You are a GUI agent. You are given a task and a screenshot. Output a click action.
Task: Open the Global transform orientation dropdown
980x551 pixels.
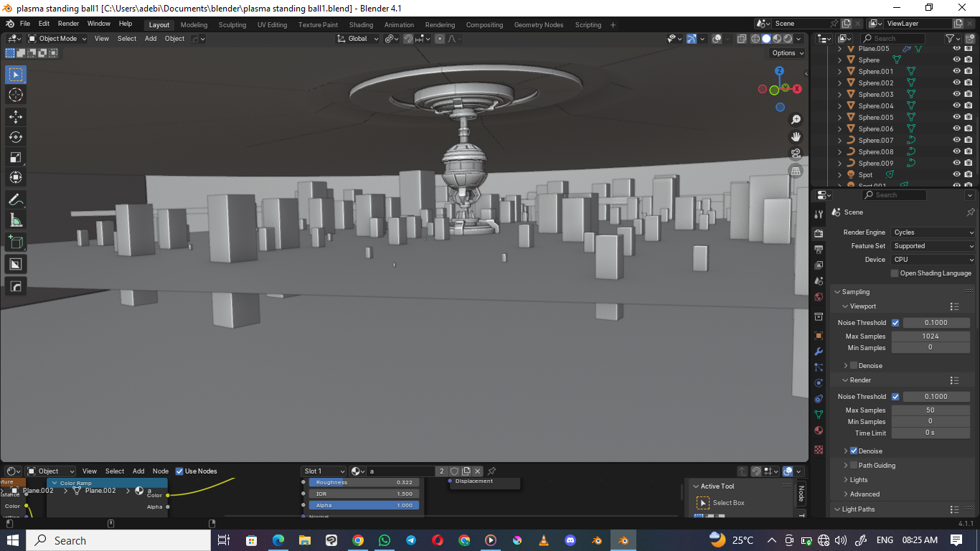[358, 39]
